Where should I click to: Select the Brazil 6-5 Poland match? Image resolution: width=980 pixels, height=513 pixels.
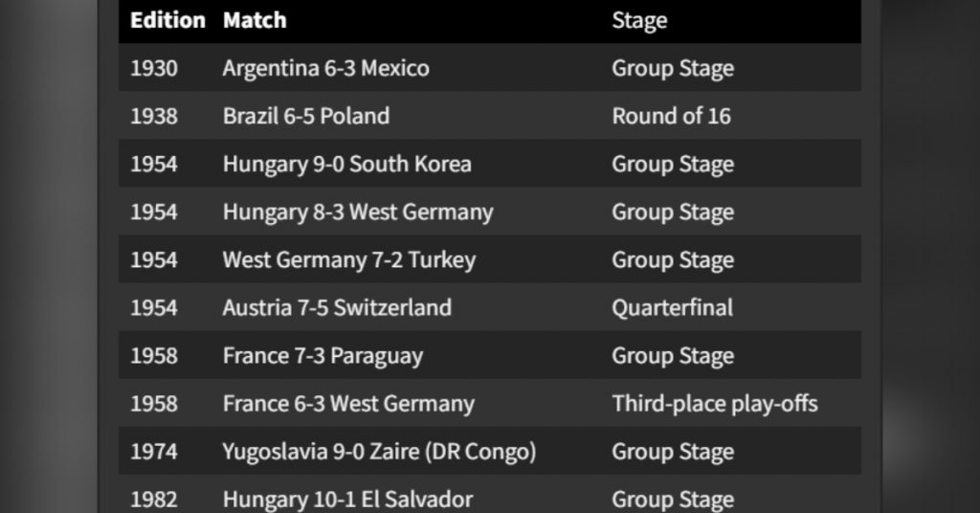306,116
